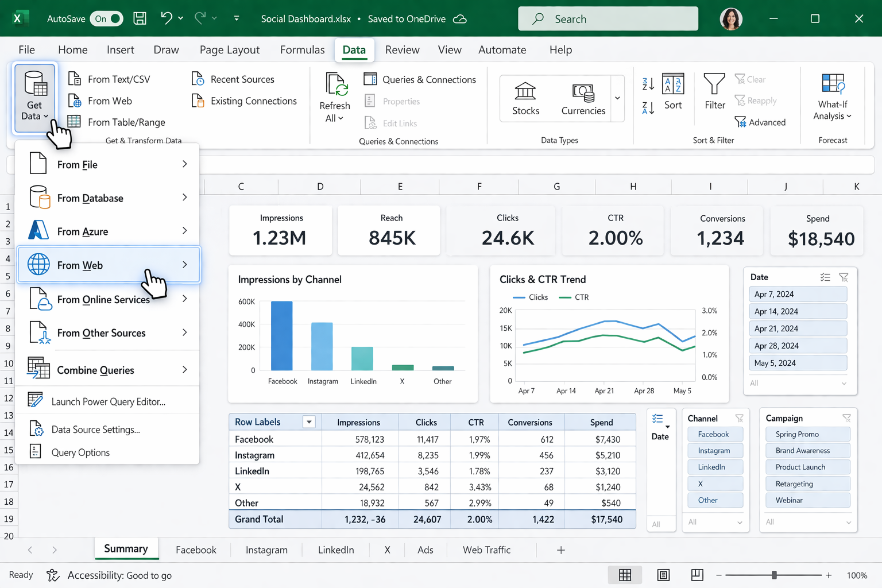This screenshot has width=882, height=588.
Task: Open Recent Sources
Action: pos(233,79)
